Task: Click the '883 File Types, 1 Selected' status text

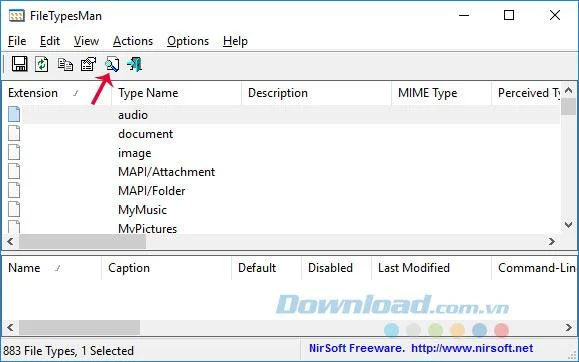Action: 69,351
